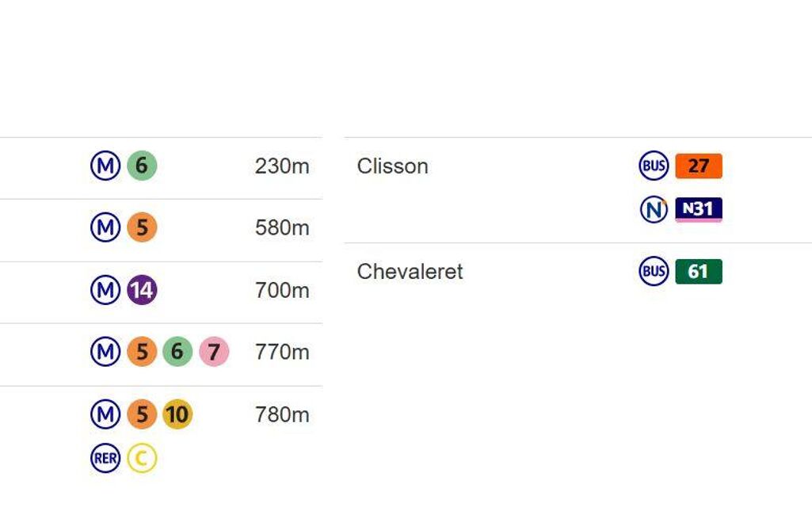Click the yellow Metro line 10 badge
The image size is (812, 515).
(177, 414)
